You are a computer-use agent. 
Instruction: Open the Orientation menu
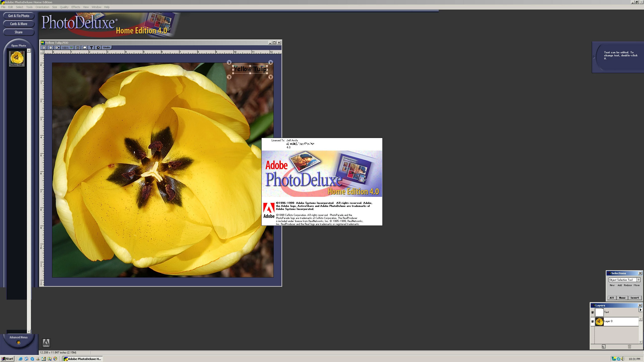pos(42,7)
